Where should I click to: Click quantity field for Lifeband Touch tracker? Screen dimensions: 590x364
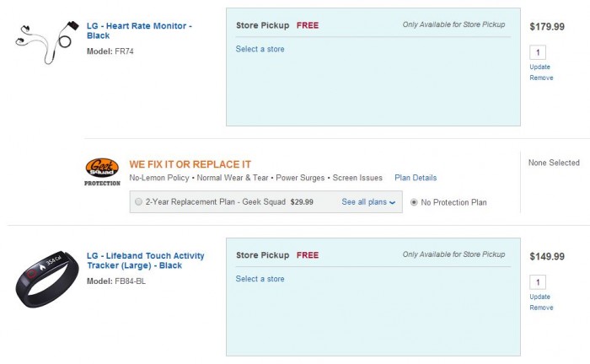(539, 282)
